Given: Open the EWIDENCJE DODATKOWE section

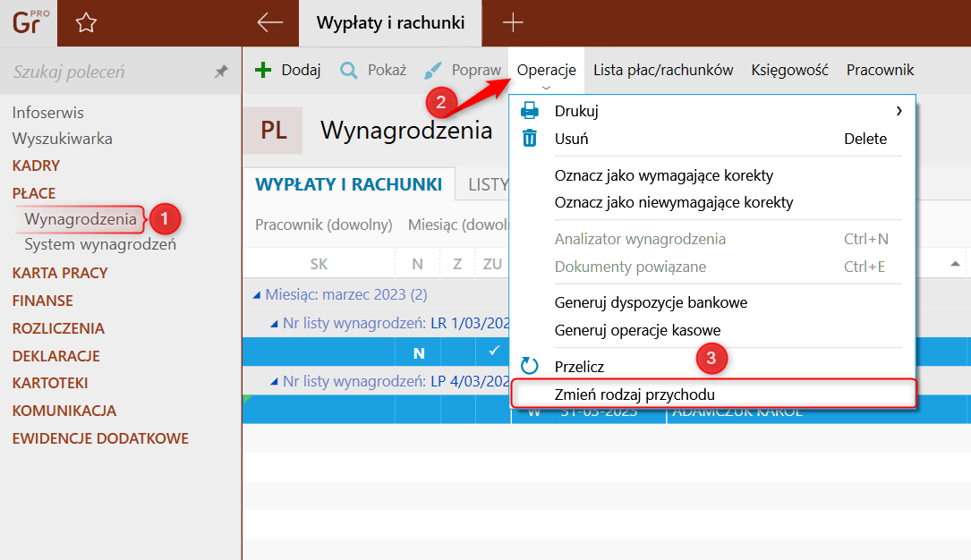Looking at the screenshot, I should pyautogui.click(x=100, y=438).
